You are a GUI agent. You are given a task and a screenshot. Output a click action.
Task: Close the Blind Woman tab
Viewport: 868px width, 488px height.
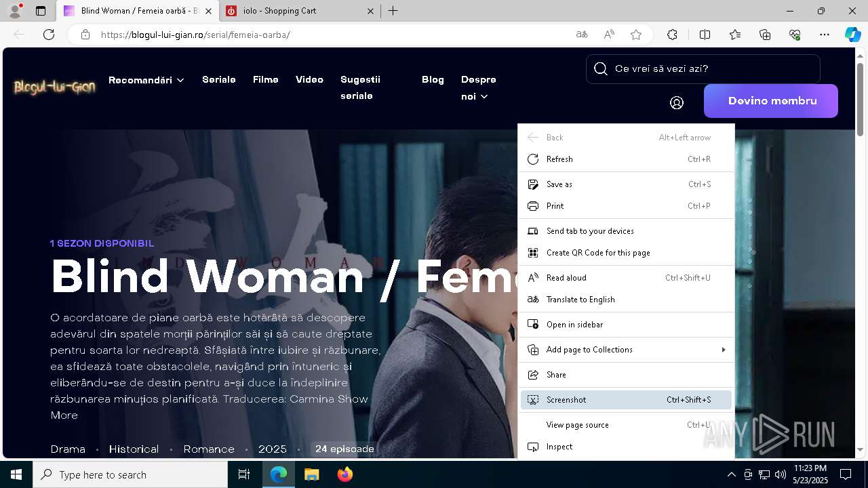pyautogui.click(x=208, y=11)
